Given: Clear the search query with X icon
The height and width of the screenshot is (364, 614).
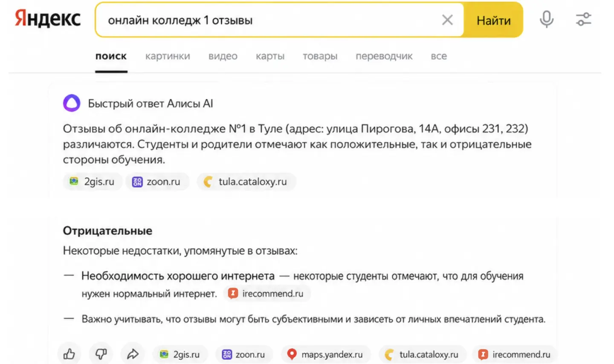Looking at the screenshot, I should [x=447, y=20].
